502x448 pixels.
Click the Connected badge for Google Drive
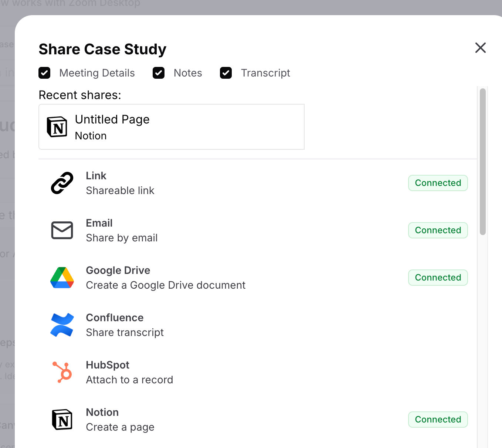click(x=438, y=277)
